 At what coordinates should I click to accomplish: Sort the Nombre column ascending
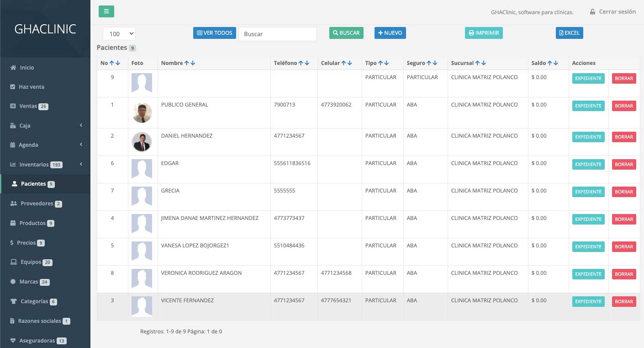(x=188, y=63)
